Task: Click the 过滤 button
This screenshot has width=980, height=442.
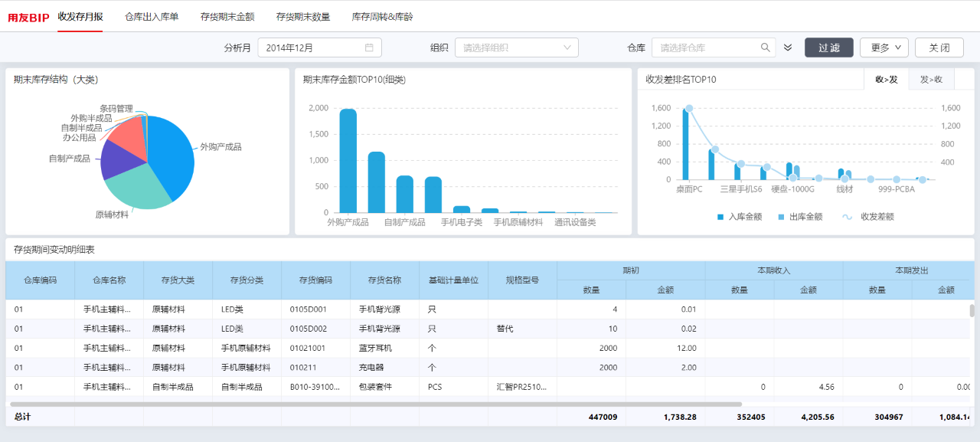Action: click(829, 47)
